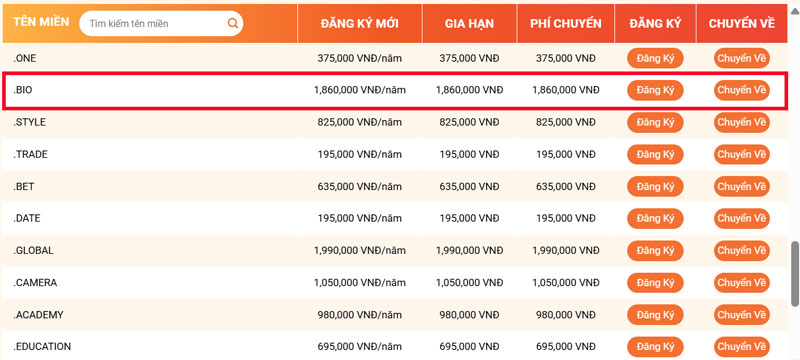The image size is (800, 360).
Task: Click the vertical scrollbar thumb
Action: pos(795,274)
